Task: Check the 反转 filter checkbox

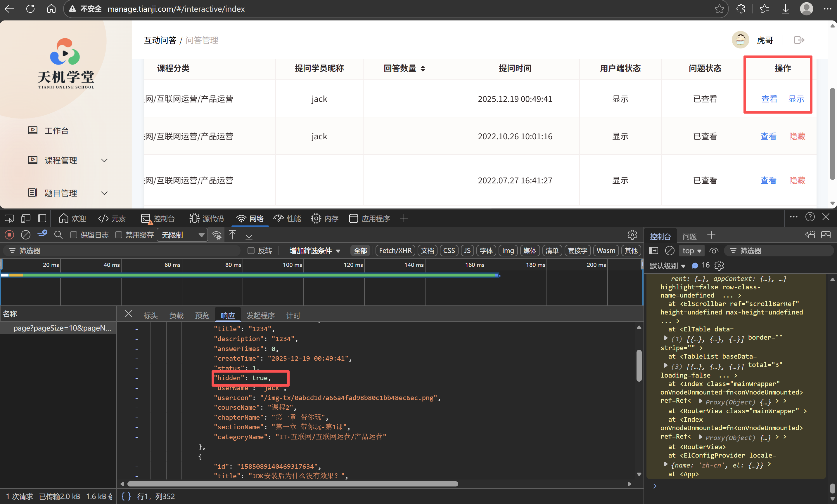Action: (x=251, y=251)
